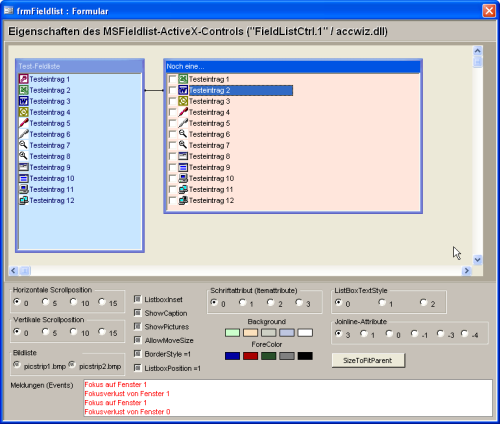This screenshot has width=500, height=424.
Task: Click the form window icon of Testeintrag 9 in Test-Feldliste
Action: [x=23, y=167]
